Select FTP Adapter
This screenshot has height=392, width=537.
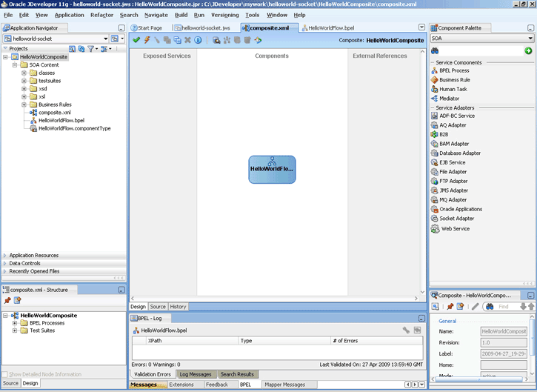coord(450,181)
